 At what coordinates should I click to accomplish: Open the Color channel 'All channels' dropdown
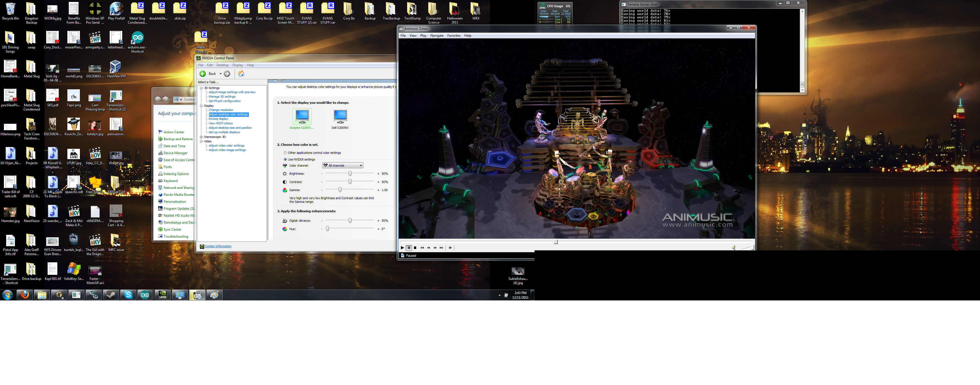point(343,165)
